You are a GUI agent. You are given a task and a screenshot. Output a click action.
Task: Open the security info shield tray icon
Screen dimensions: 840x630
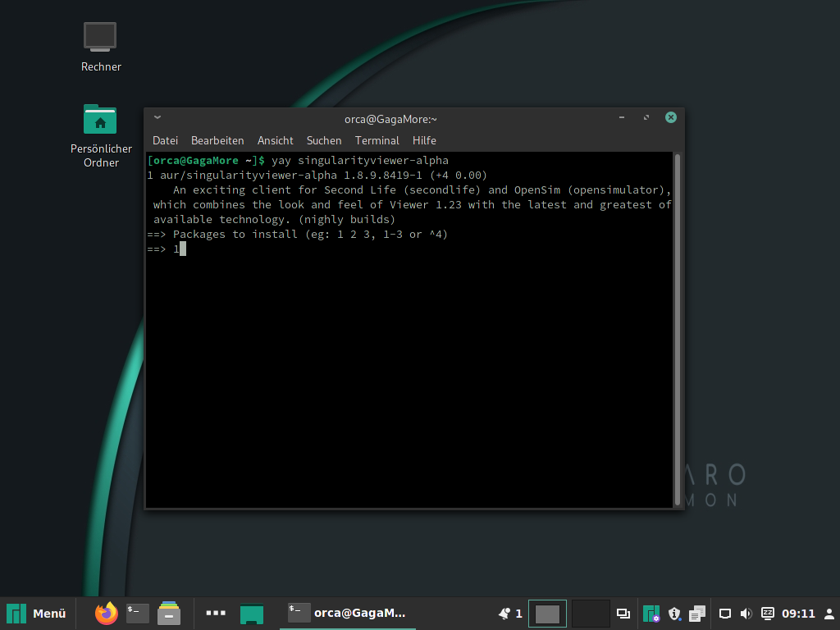click(674, 614)
